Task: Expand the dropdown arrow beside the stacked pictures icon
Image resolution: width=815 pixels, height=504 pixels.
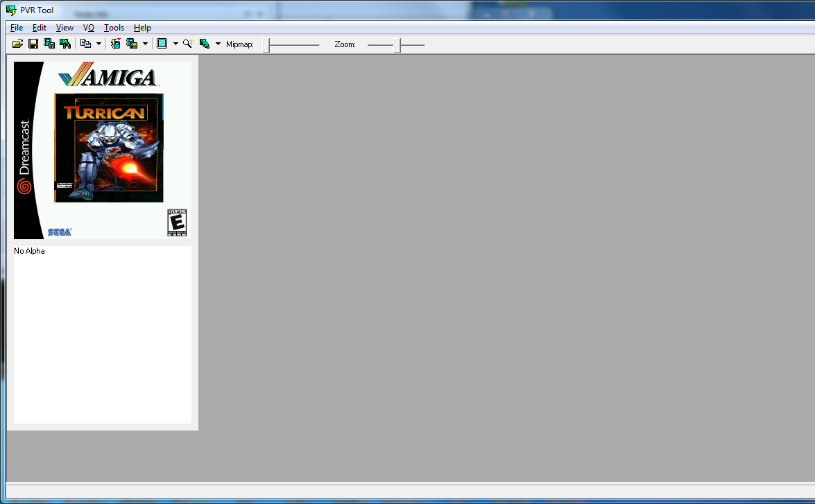Action: coord(145,44)
